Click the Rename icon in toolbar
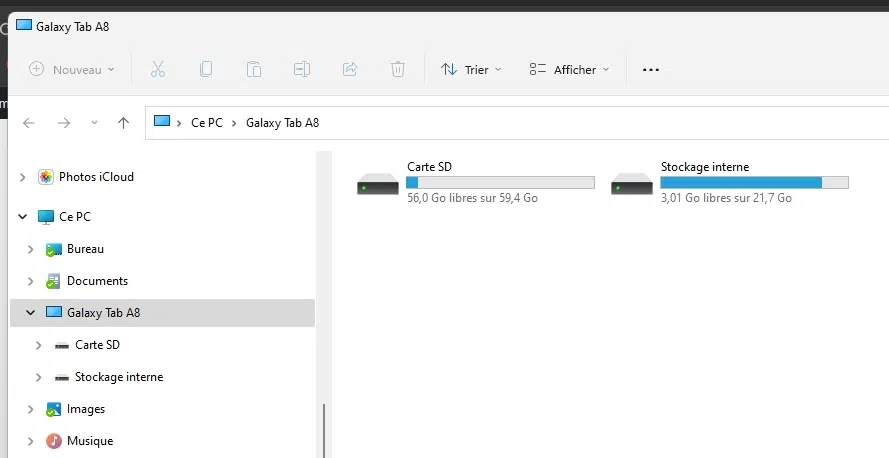This screenshot has width=889, height=458. [x=302, y=69]
